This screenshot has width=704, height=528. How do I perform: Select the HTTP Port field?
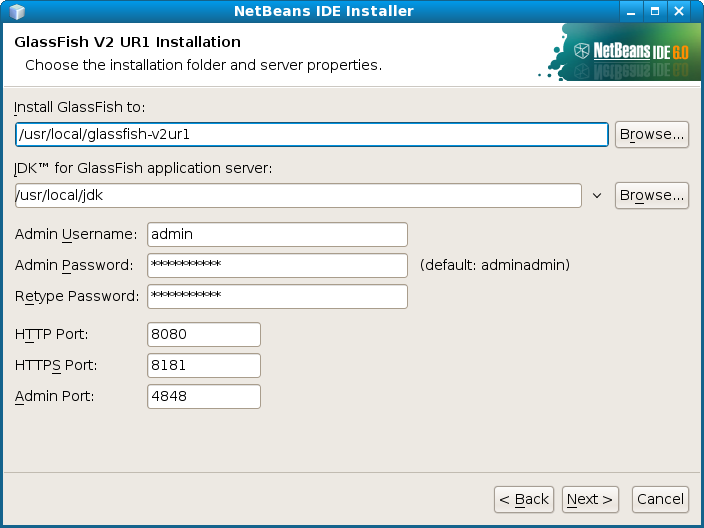[204, 334]
